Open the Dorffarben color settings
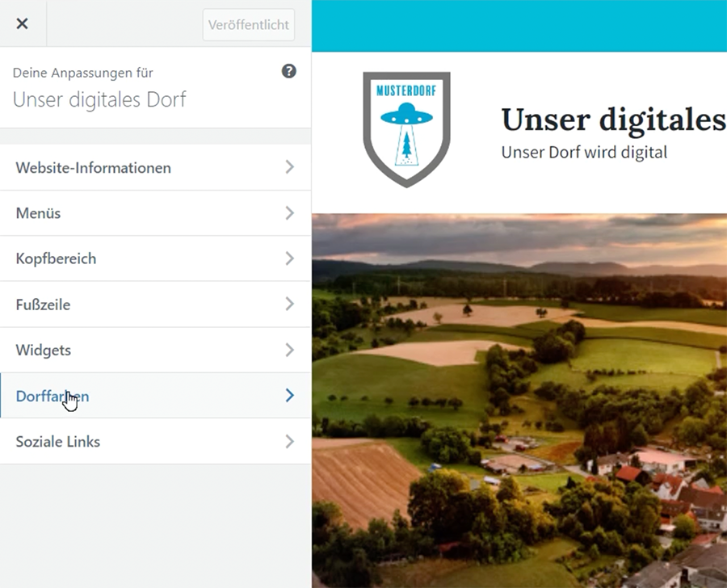727x588 pixels. point(52,396)
